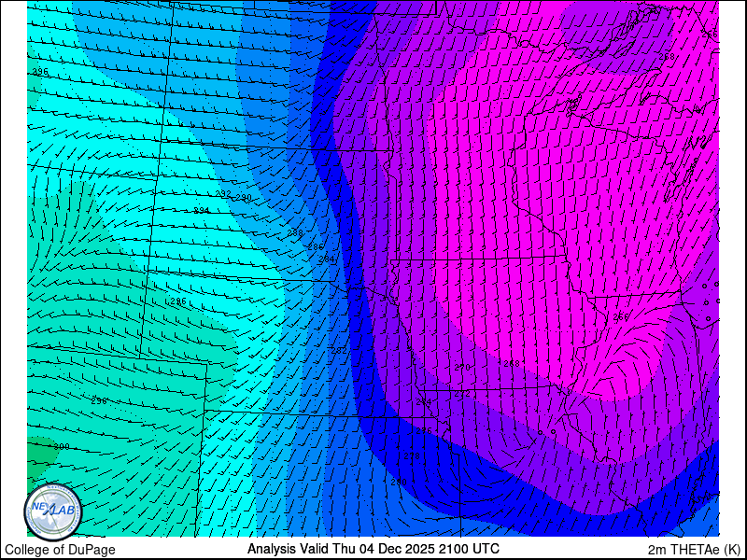Click the 270 contour label
This screenshot has width=747, height=560.
click(462, 367)
